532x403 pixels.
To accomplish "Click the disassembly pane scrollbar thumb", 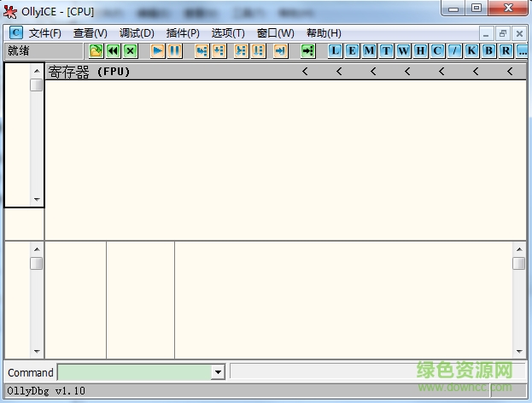I will coord(37,85).
